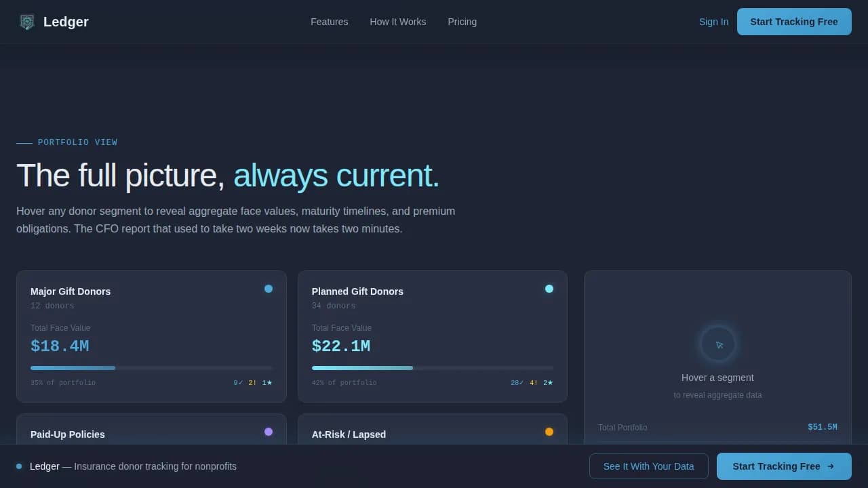Select the At-Risk / Lapsed card title
Screen dimensions: 868x488
tap(349, 434)
